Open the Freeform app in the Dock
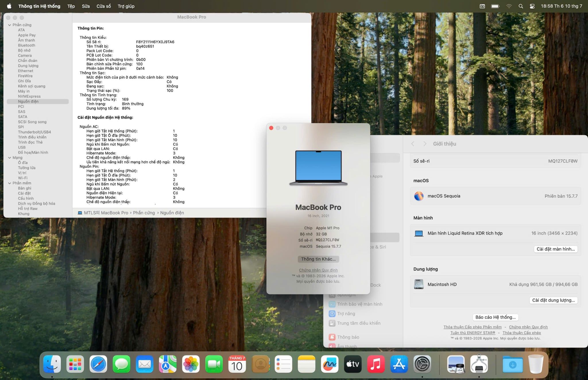 point(330,364)
